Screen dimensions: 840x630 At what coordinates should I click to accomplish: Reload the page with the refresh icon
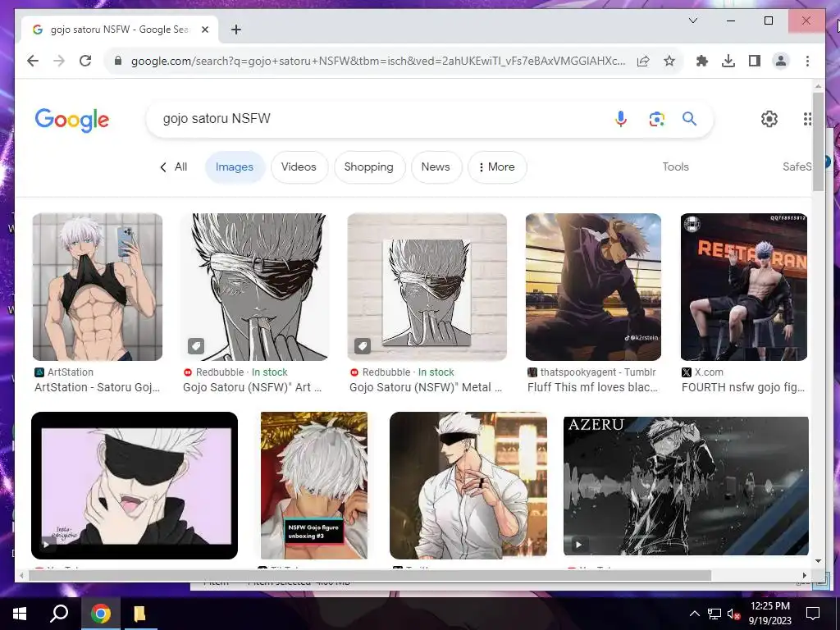(x=85, y=61)
